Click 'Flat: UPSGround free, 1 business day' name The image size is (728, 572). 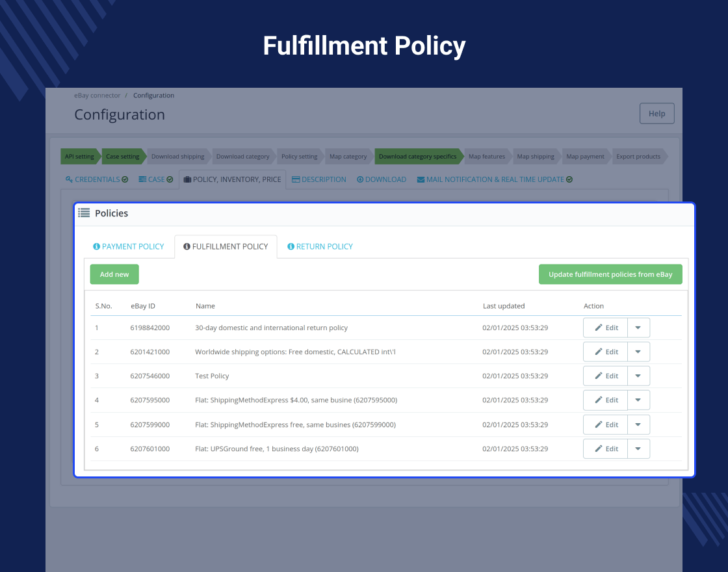click(277, 449)
